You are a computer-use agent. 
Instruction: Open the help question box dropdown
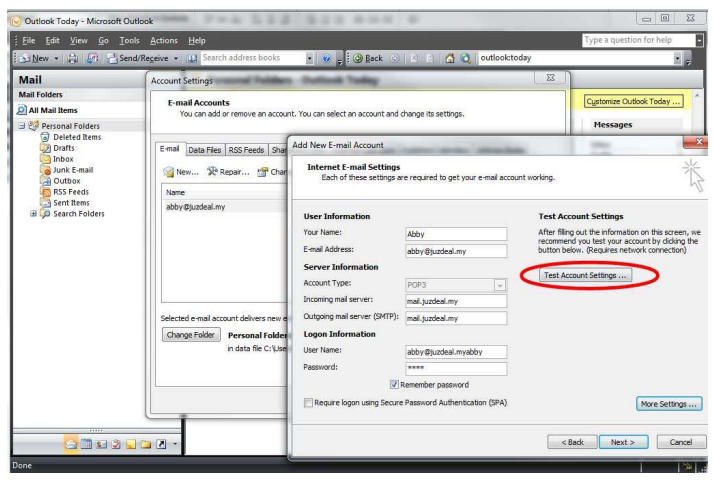699,40
